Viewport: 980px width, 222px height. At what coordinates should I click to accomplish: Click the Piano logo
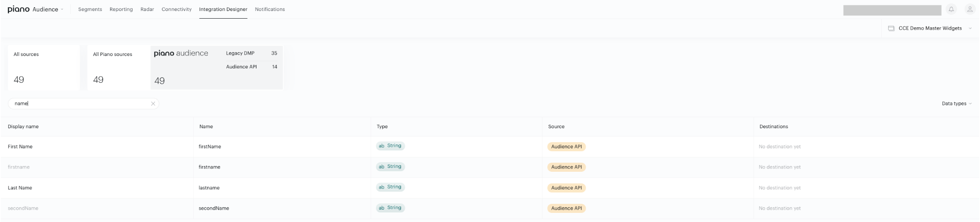[19, 9]
